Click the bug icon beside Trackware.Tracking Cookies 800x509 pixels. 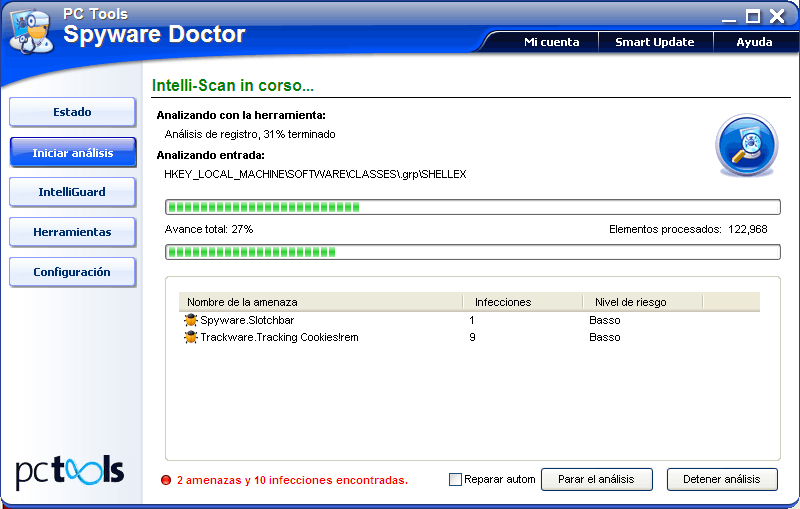[191, 337]
